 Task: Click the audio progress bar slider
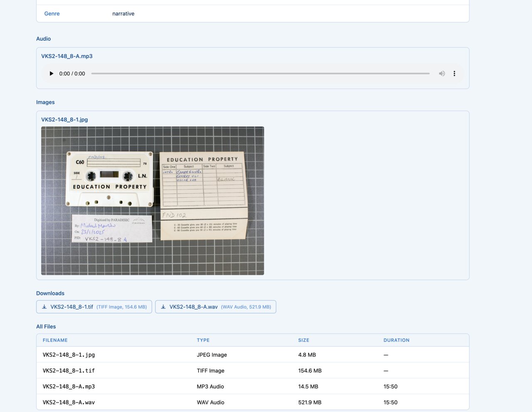(261, 74)
